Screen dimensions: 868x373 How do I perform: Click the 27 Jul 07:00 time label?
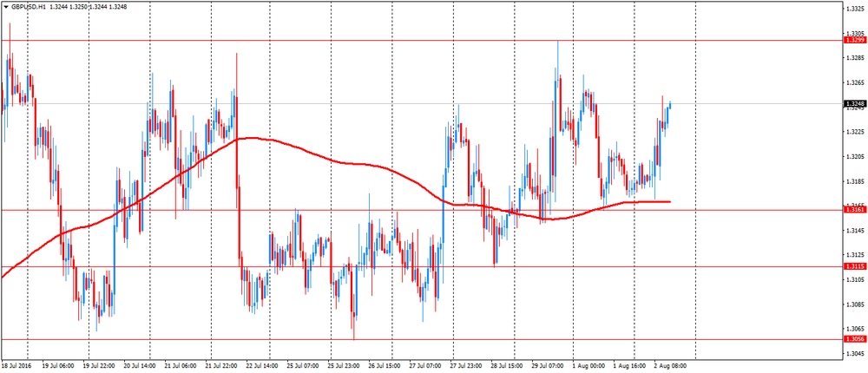[425, 366]
